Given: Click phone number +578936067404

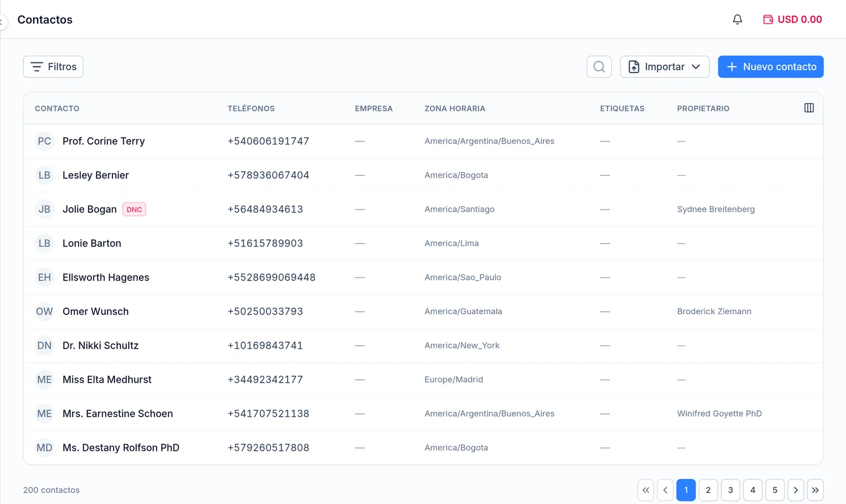Looking at the screenshot, I should point(268,175).
